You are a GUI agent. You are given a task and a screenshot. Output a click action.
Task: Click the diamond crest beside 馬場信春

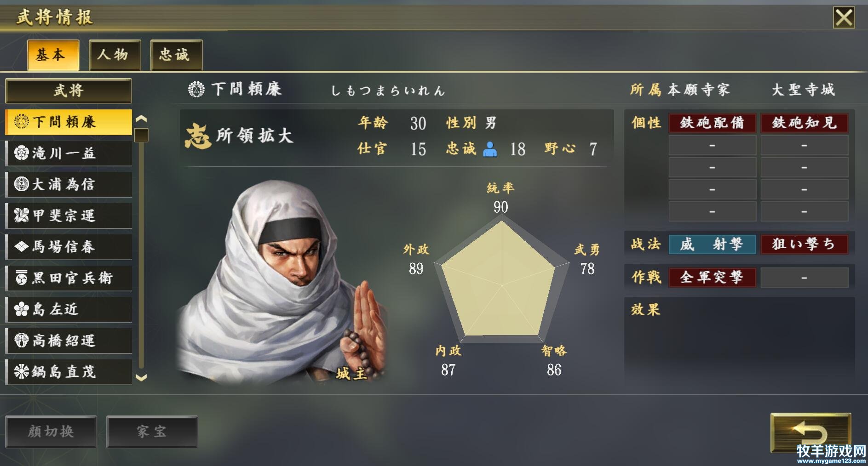tap(21, 247)
